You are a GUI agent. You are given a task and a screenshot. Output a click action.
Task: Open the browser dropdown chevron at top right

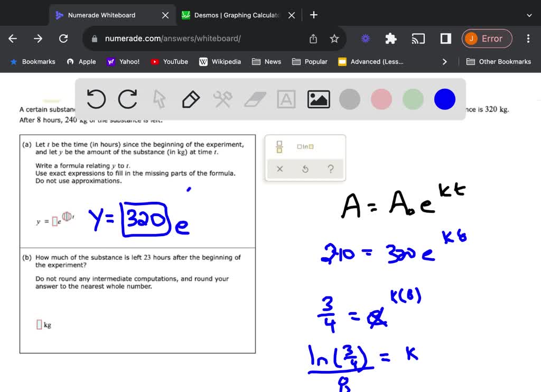[529, 15]
